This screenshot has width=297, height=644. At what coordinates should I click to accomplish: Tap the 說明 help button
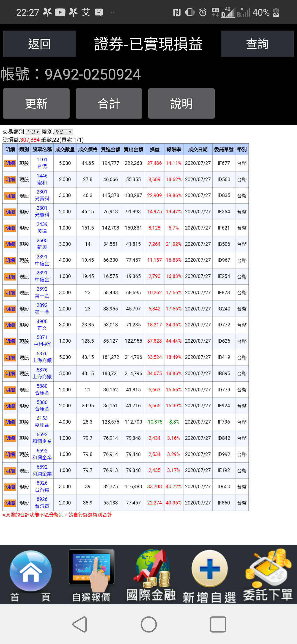coord(182,103)
